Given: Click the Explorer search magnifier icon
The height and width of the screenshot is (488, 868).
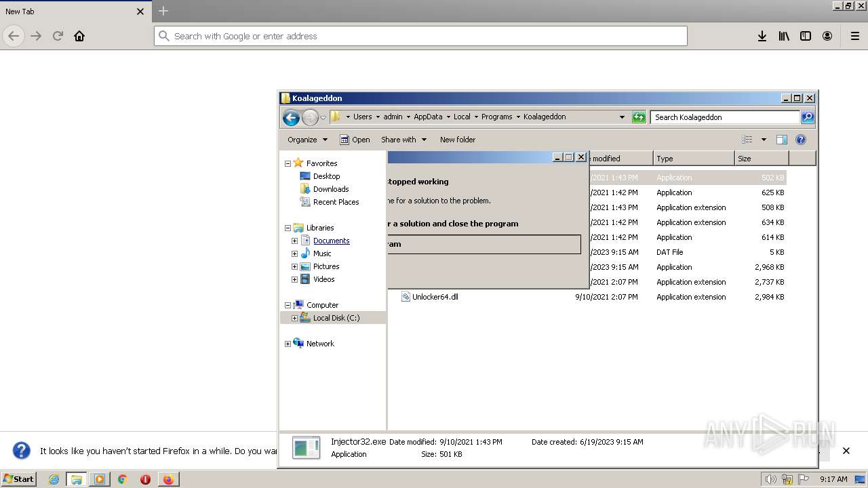Looking at the screenshot, I should [808, 117].
